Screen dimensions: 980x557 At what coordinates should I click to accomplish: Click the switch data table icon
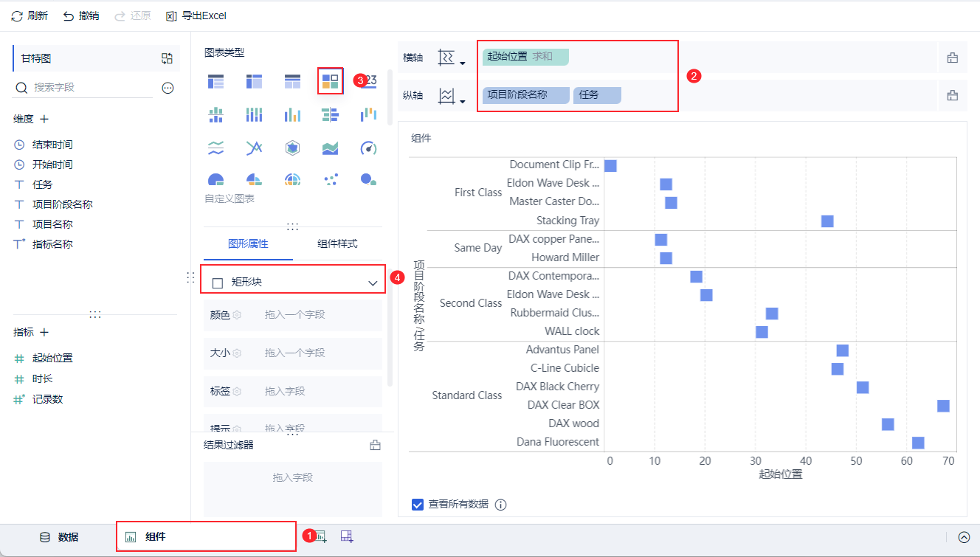167,58
